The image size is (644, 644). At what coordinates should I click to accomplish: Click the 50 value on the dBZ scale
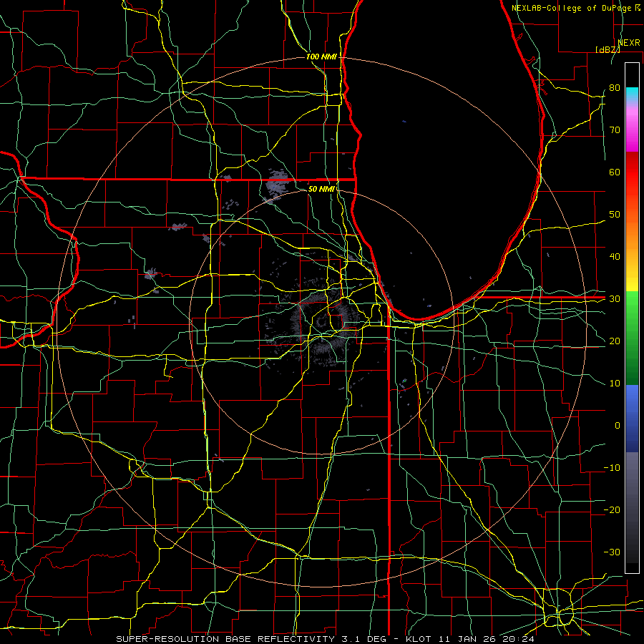tap(615, 215)
